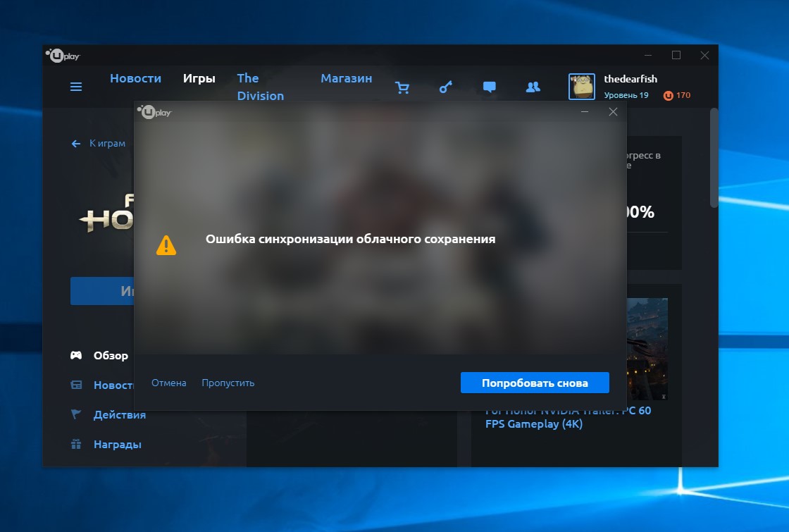Screen dimensions: 789x532
Task: Click Пропустить to skip sync
Action: pos(228,383)
